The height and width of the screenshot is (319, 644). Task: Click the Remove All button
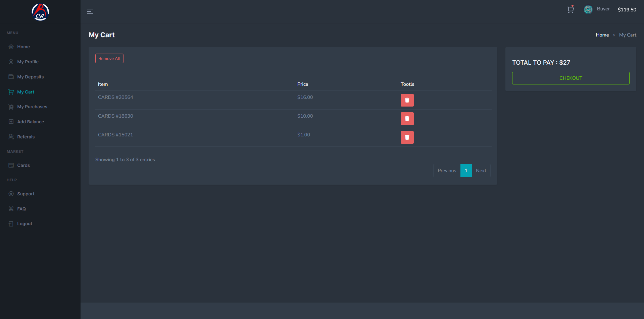click(x=109, y=59)
